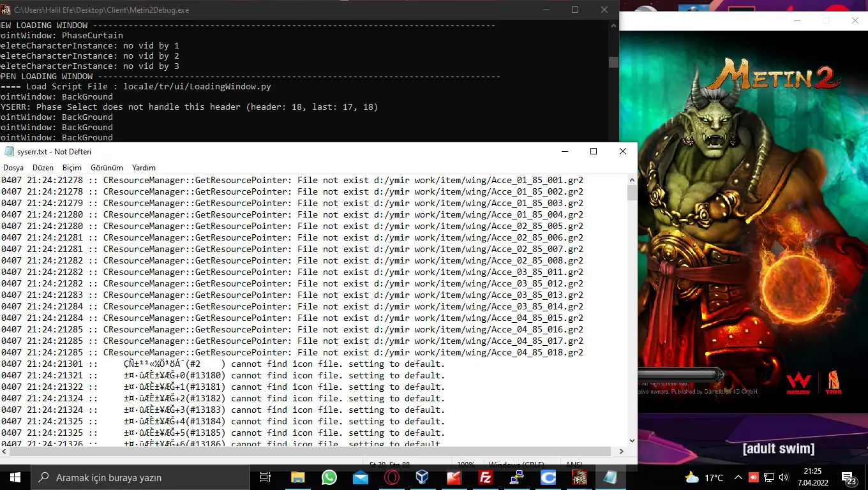Click the 100% zoom status bar entry
Screen dimensions: 868x490
pos(466,464)
